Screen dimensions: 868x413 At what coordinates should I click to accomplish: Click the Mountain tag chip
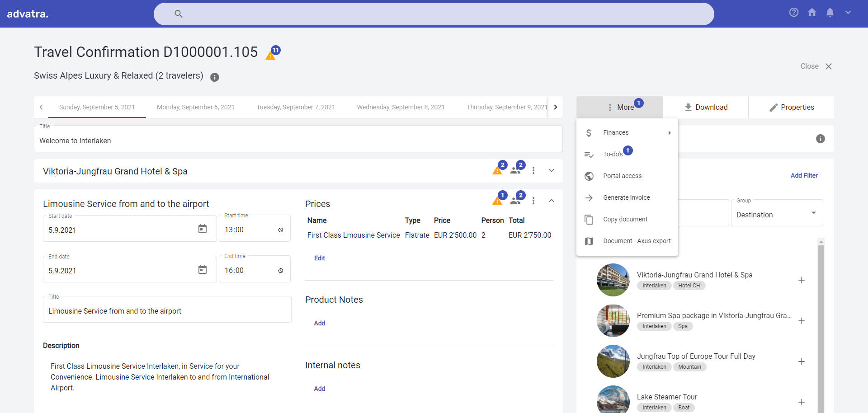pos(689,367)
